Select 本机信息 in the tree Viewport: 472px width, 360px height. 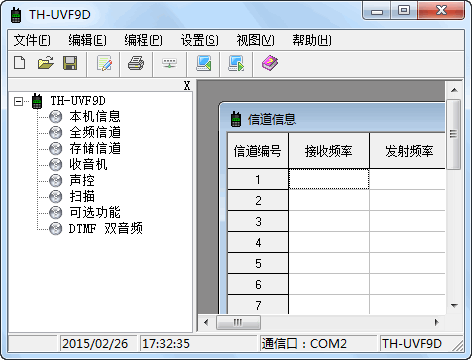point(95,117)
